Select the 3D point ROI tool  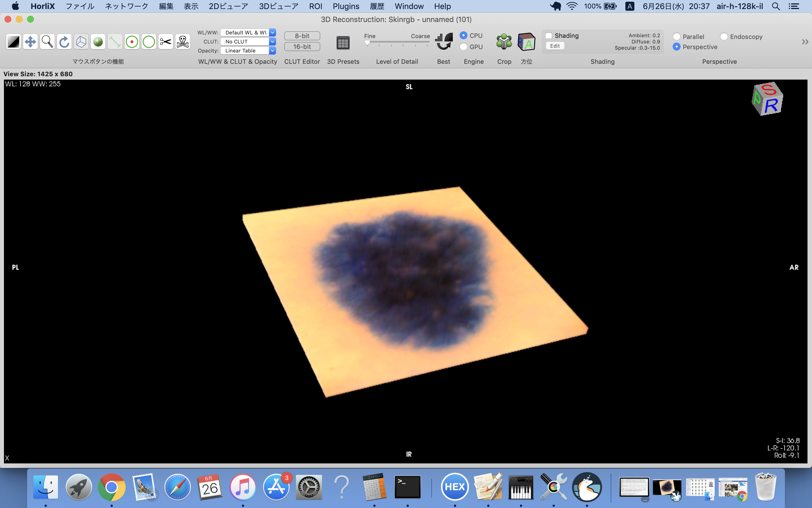click(132, 42)
